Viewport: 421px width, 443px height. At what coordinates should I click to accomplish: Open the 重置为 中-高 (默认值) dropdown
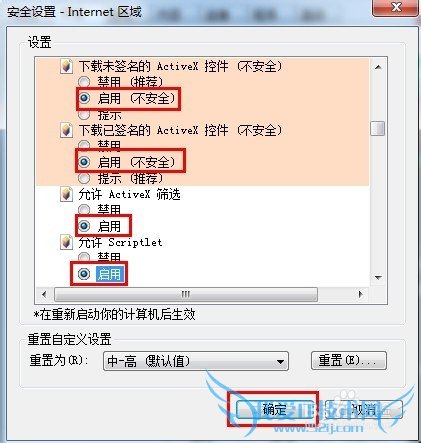(196, 361)
